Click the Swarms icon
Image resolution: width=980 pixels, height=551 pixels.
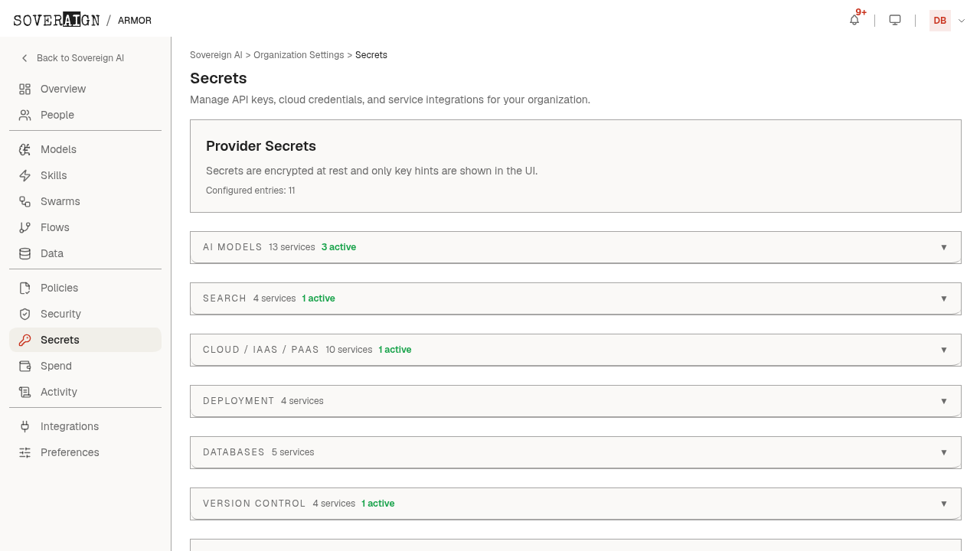[x=25, y=201]
